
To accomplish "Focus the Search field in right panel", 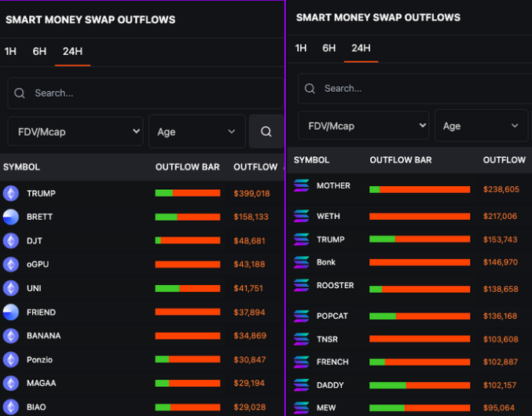I will 415,89.
